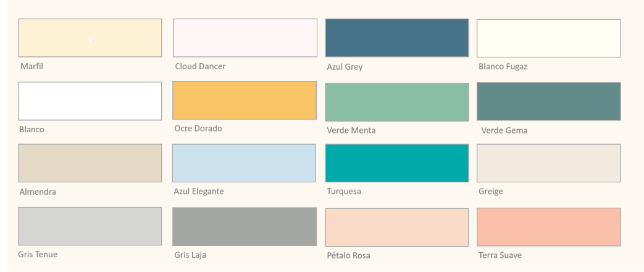644x272 pixels.
Task: Click the Gris Laja name label
Action: [190, 255]
